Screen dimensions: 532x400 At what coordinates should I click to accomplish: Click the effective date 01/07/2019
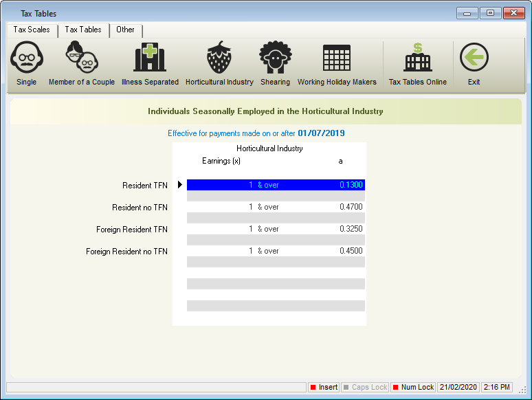(321, 133)
